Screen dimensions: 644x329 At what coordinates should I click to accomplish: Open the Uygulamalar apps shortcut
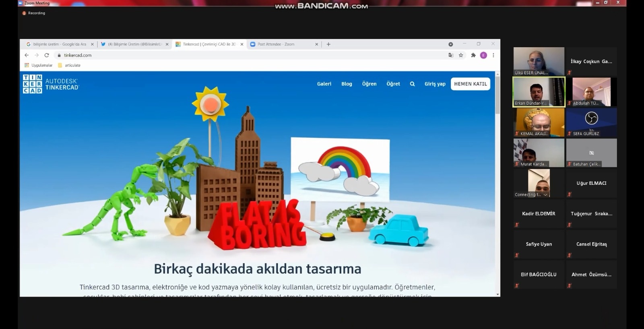click(38, 65)
